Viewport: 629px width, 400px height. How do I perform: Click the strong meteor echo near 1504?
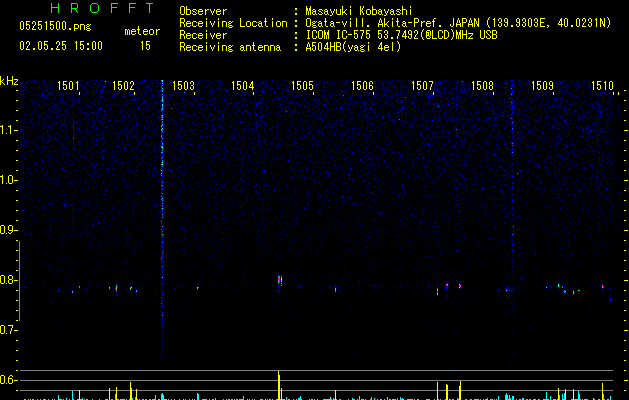click(280, 280)
